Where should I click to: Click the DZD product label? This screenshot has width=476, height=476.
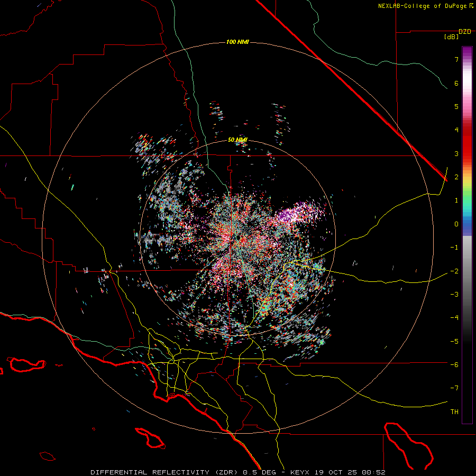click(x=464, y=32)
